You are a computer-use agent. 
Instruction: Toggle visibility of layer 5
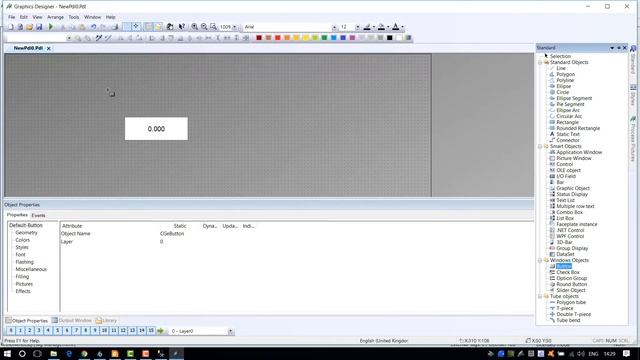point(58,331)
